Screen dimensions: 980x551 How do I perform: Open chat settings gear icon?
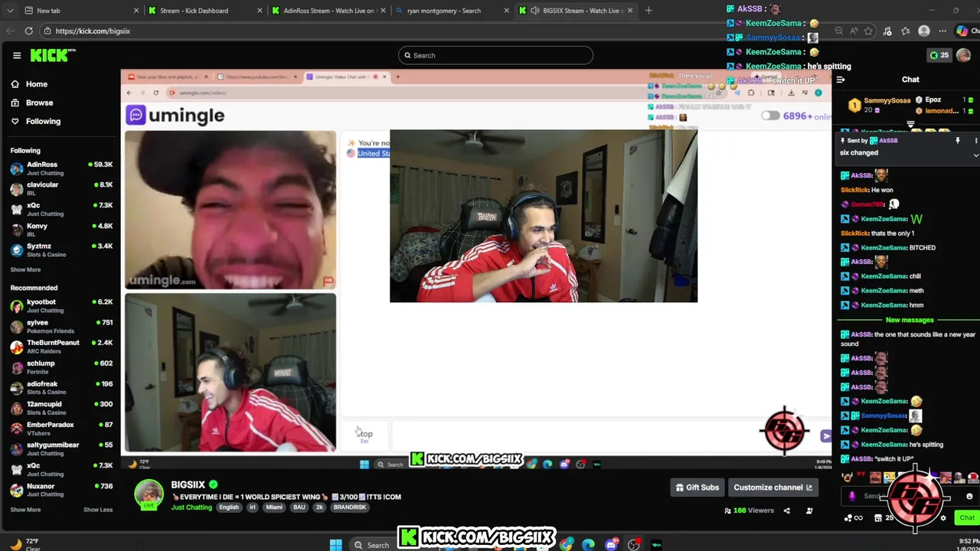(942, 518)
